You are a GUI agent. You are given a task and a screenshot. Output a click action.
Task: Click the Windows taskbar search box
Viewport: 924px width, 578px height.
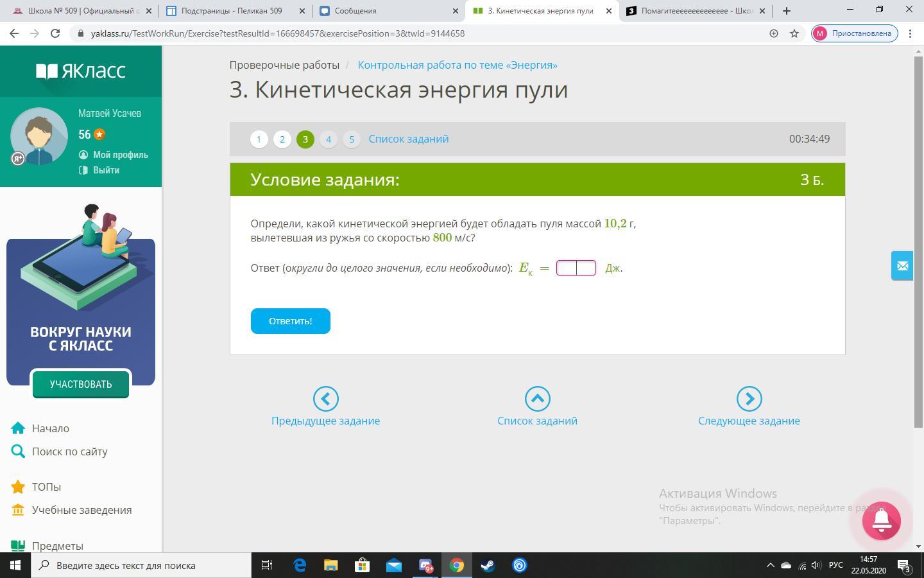pyautogui.click(x=141, y=565)
